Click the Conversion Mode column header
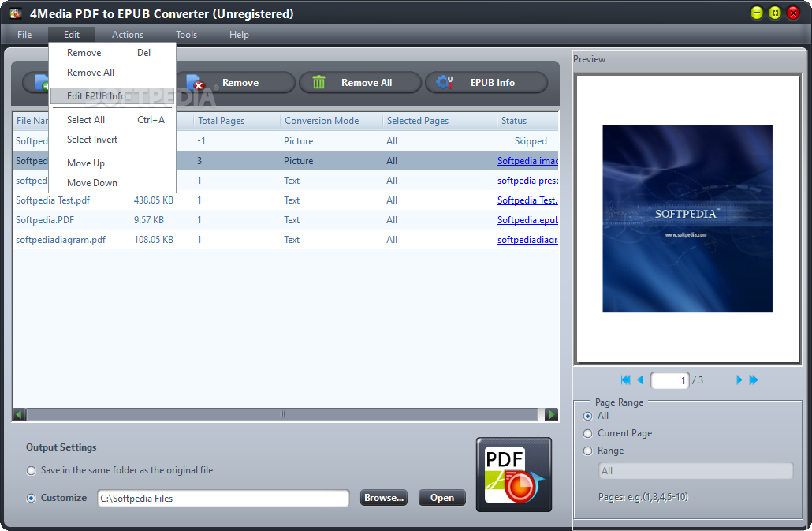812x531 pixels. (331, 121)
